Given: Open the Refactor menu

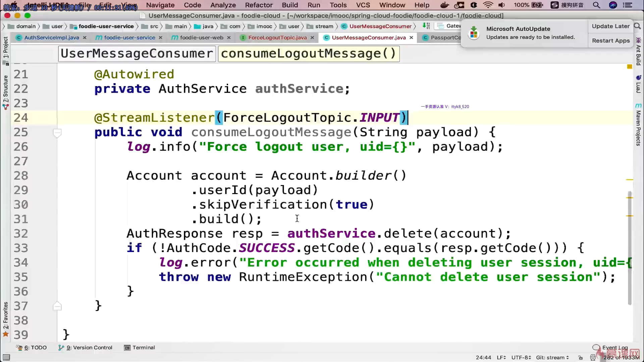Looking at the screenshot, I should click(x=259, y=5).
